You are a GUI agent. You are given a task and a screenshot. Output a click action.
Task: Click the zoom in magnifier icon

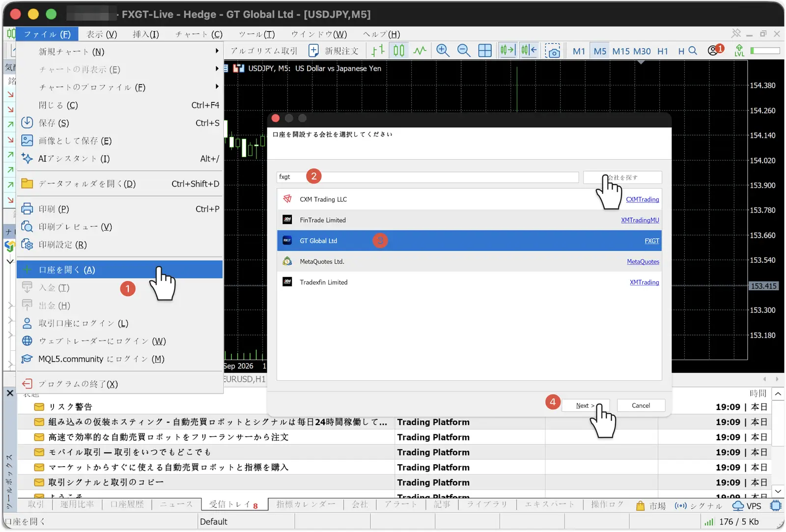click(x=443, y=51)
